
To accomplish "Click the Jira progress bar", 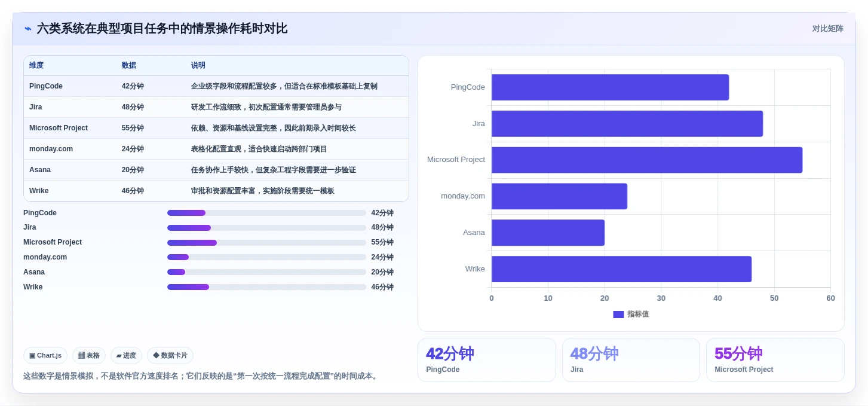I will (x=266, y=228).
